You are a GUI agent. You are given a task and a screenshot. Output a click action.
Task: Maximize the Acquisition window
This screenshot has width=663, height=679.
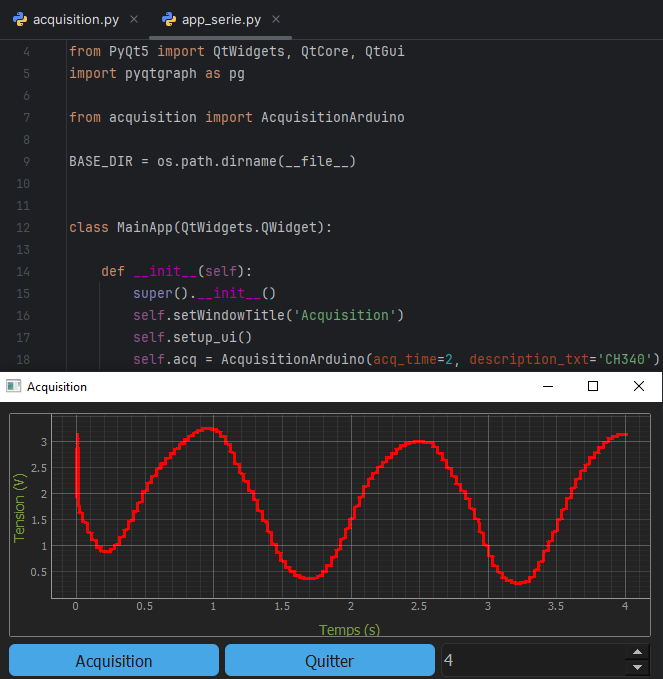pos(593,386)
